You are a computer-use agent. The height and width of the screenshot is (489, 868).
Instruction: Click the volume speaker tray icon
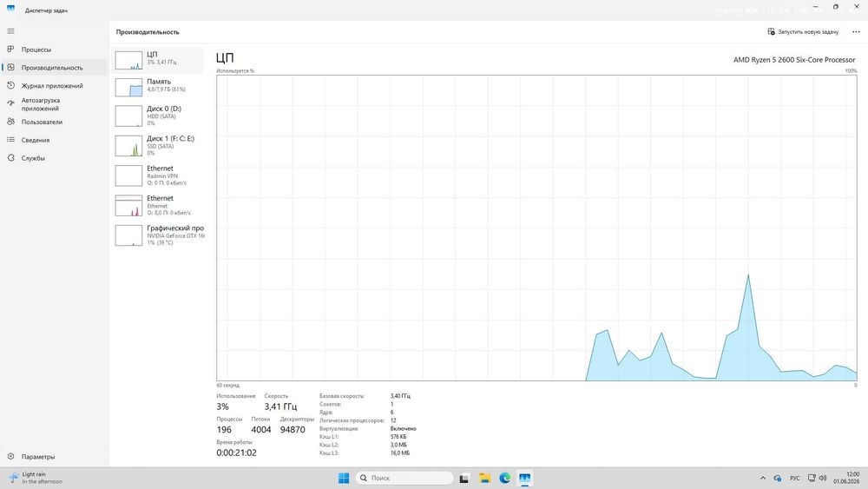point(823,478)
